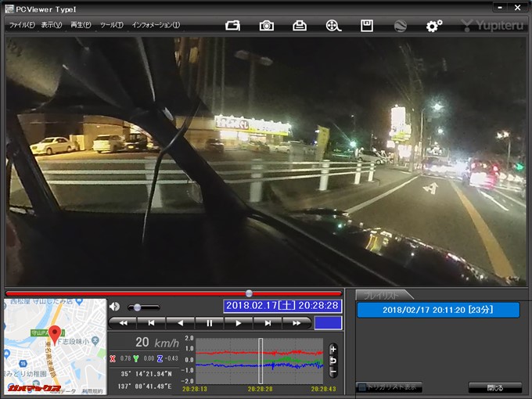Click the magnifier zoom icon
The width and height of the screenshot is (532, 399).
pos(333,26)
